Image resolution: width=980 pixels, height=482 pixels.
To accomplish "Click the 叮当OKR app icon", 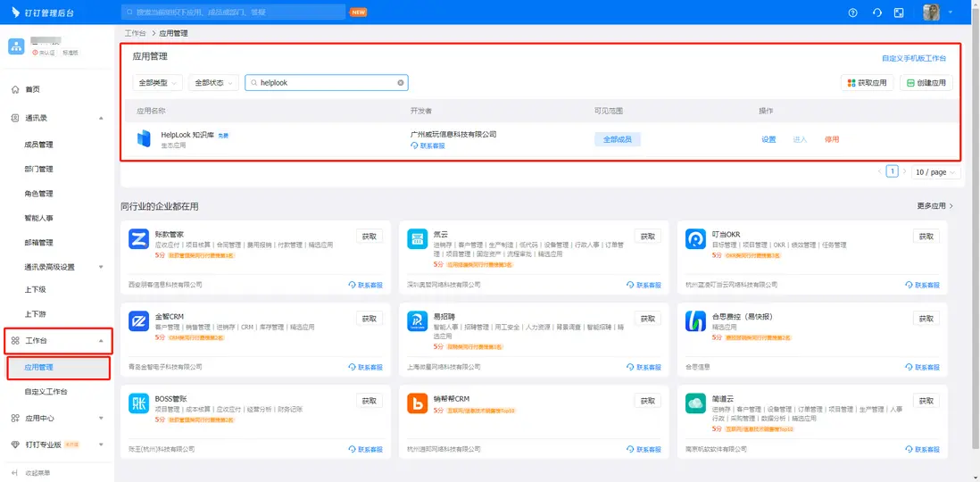I will tap(695, 239).
